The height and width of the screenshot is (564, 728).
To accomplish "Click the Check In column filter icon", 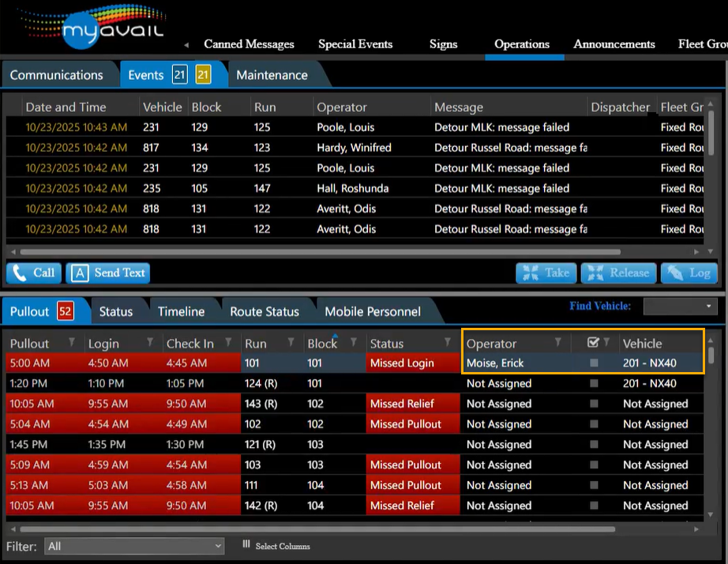I will point(228,343).
